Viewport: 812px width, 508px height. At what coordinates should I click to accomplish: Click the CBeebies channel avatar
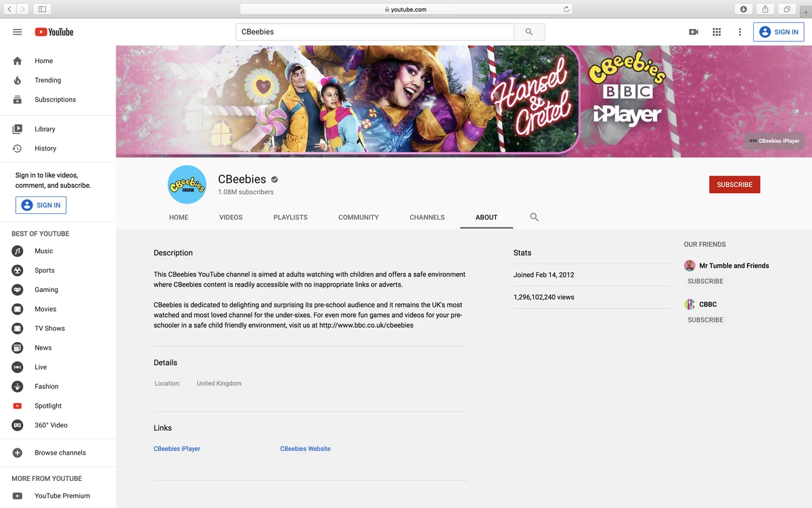click(187, 184)
